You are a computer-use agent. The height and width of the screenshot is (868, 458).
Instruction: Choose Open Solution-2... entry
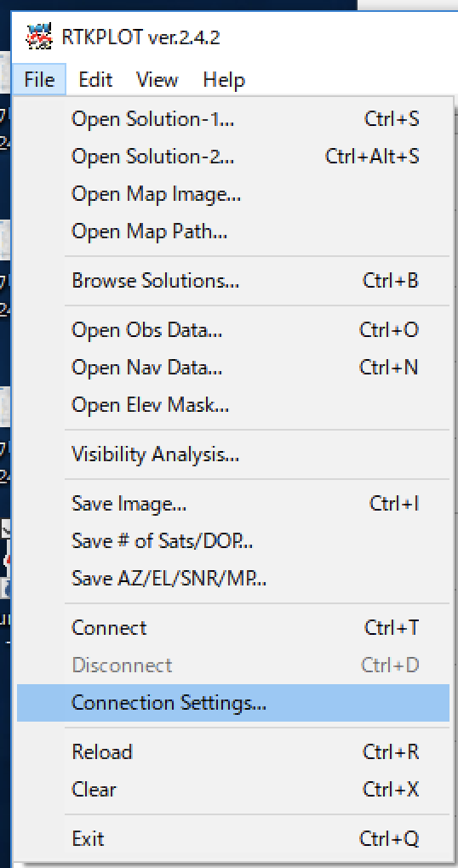[233, 157]
